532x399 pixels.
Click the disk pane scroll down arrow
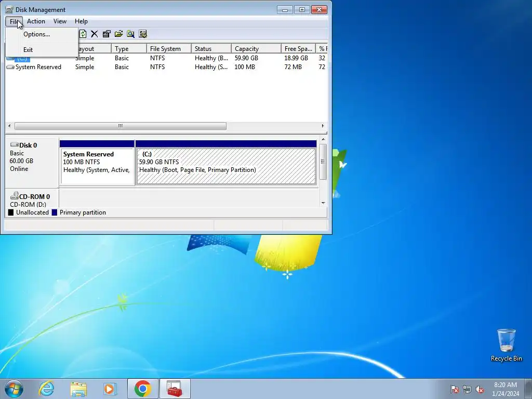tap(323, 203)
